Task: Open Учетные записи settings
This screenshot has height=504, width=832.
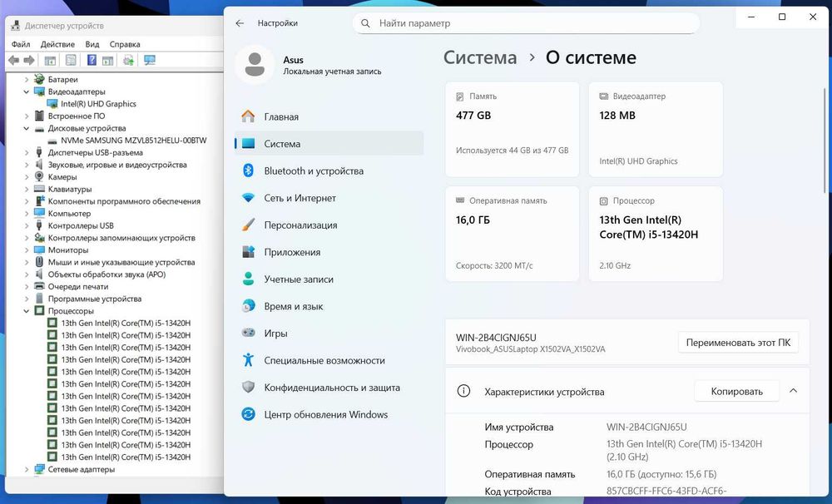Action: click(x=329, y=279)
